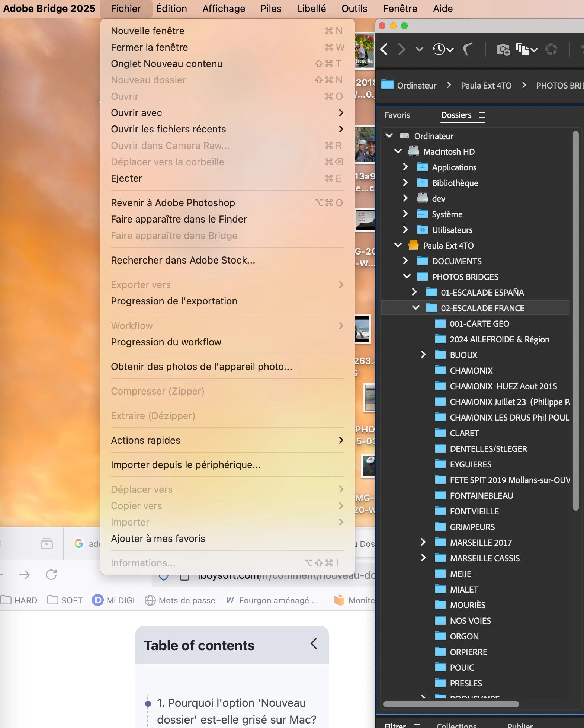
Task: Expand the DOCUMENTS folder
Action: click(x=405, y=261)
